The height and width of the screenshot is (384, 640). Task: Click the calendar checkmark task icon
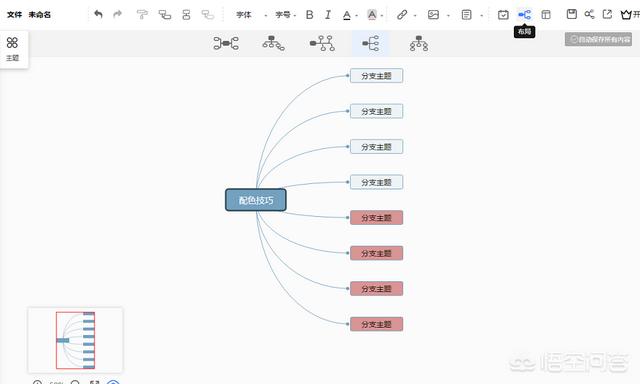pos(503,15)
